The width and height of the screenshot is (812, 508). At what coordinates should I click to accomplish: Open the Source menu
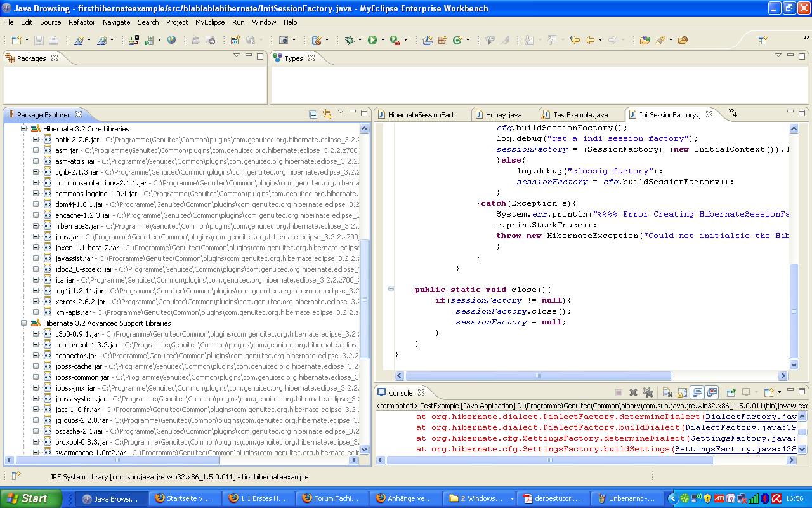pyautogui.click(x=51, y=22)
